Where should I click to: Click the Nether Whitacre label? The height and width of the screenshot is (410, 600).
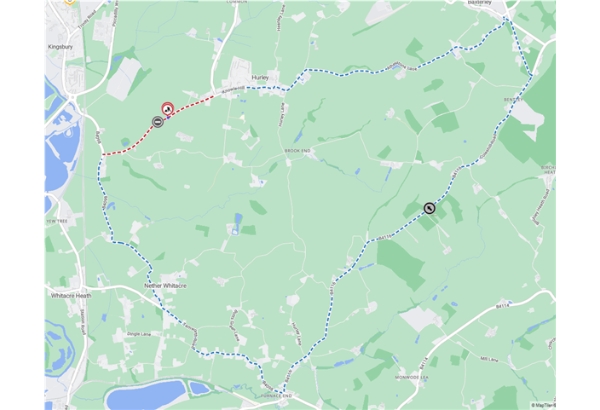pos(165,286)
